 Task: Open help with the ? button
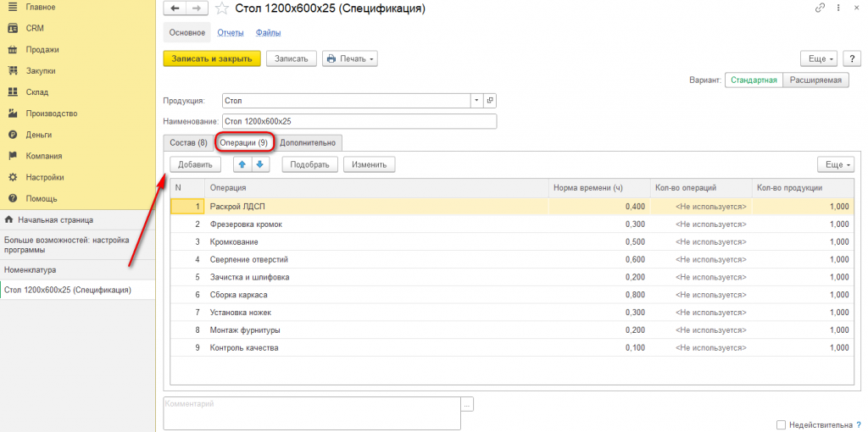pyautogui.click(x=851, y=58)
